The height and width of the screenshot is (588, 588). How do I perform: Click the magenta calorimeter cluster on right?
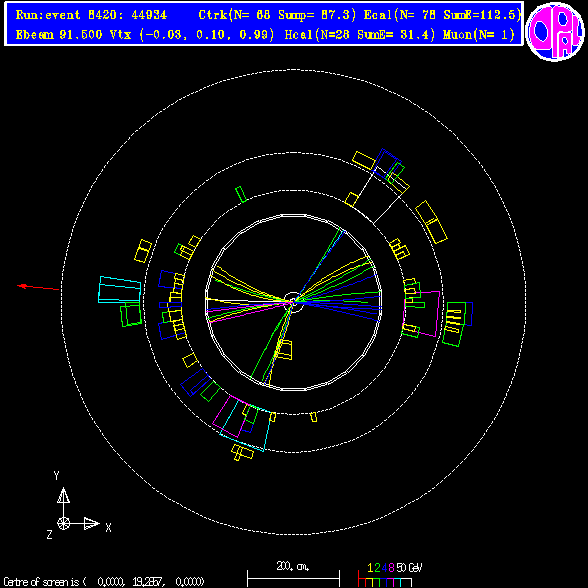(422, 314)
